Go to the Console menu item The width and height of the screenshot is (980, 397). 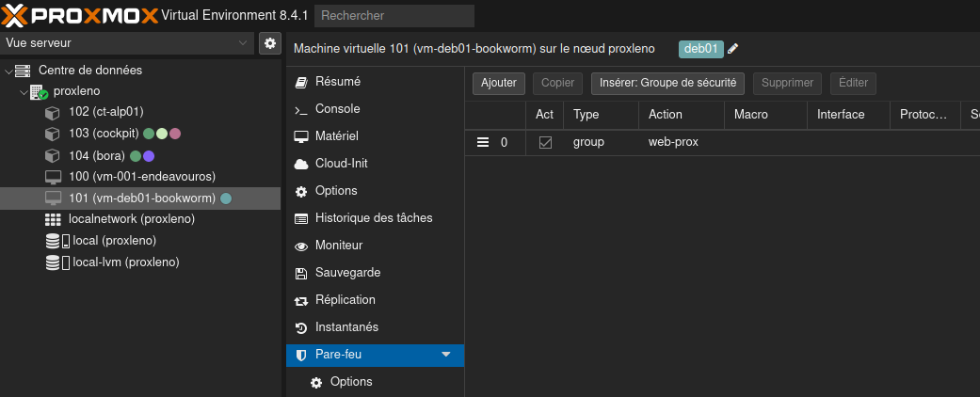(x=337, y=109)
